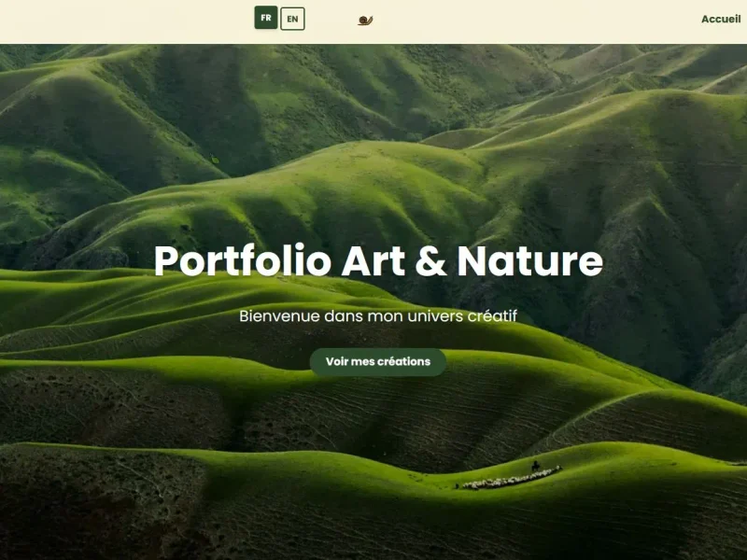Click the ampersand in the hero title

[x=430, y=261]
